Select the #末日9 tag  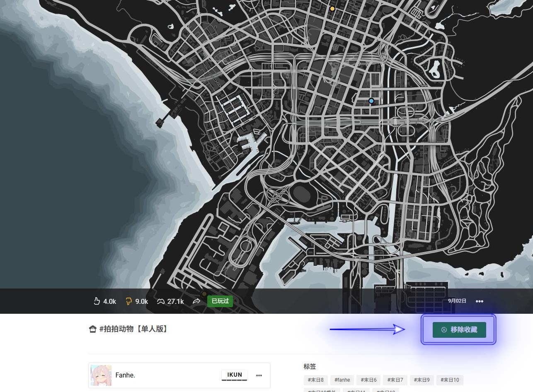[422, 380]
